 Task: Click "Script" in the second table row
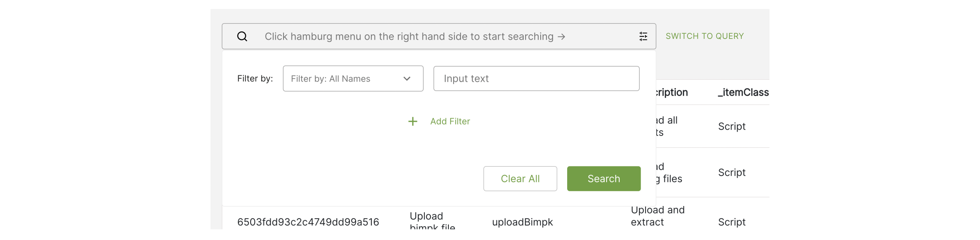(731, 172)
